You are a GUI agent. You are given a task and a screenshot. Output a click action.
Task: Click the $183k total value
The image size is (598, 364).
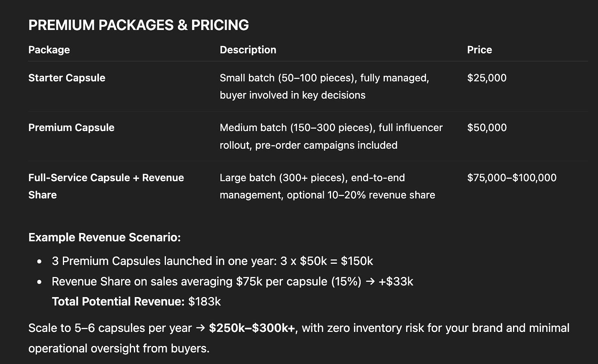point(205,302)
